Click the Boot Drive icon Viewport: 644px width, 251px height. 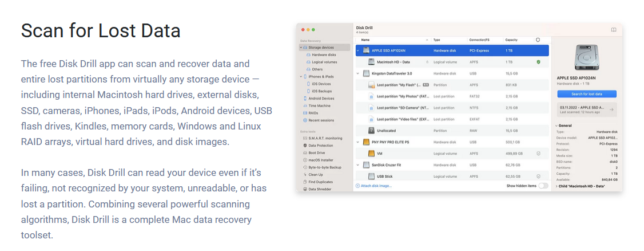click(305, 152)
